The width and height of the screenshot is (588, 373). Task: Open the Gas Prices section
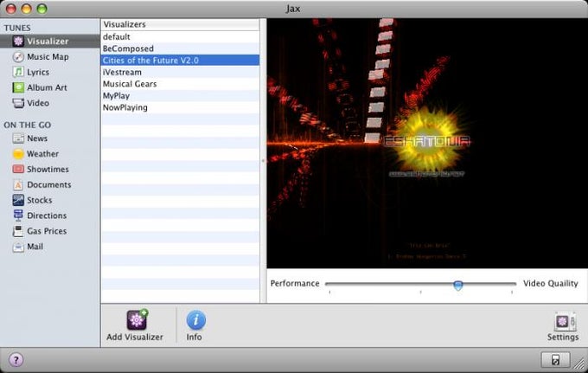tap(40, 231)
